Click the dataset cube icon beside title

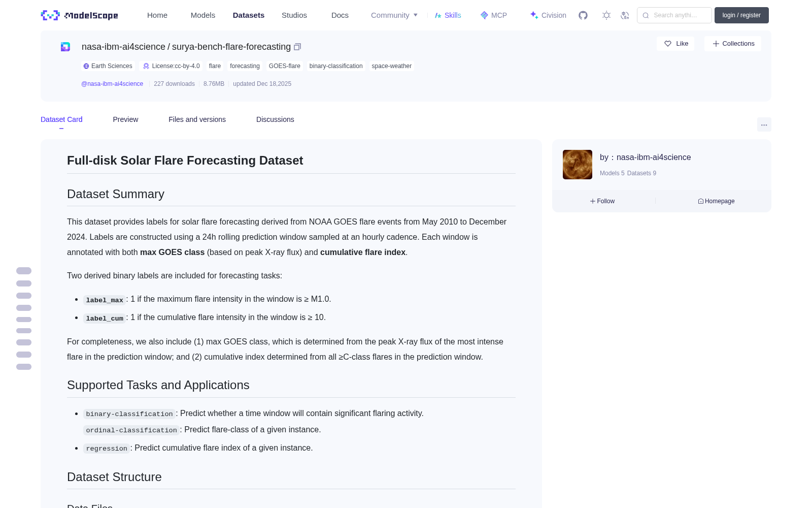click(65, 47)
